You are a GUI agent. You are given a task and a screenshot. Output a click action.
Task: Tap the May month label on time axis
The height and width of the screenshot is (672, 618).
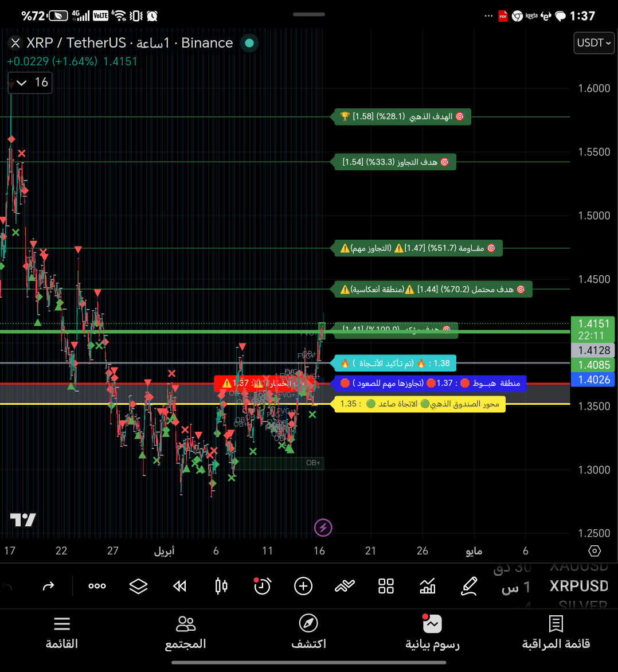coord(474,550)
